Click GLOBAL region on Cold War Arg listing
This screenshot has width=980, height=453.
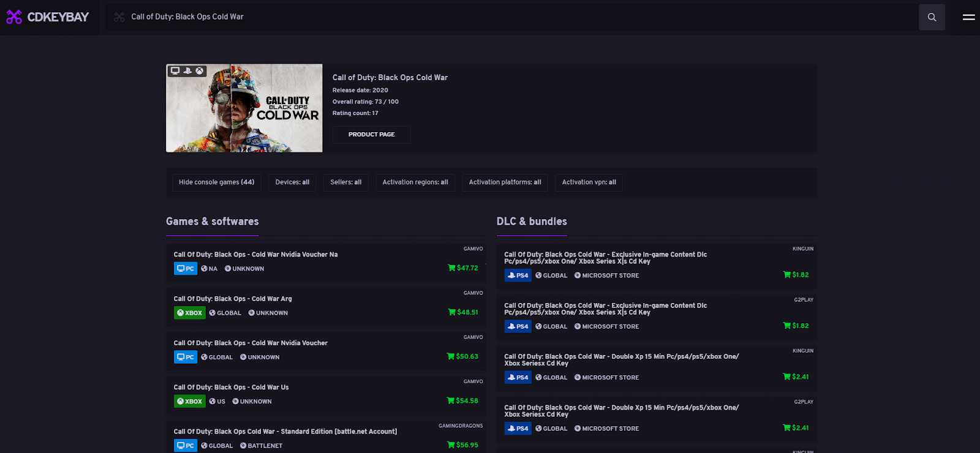[x=229, y=313]
